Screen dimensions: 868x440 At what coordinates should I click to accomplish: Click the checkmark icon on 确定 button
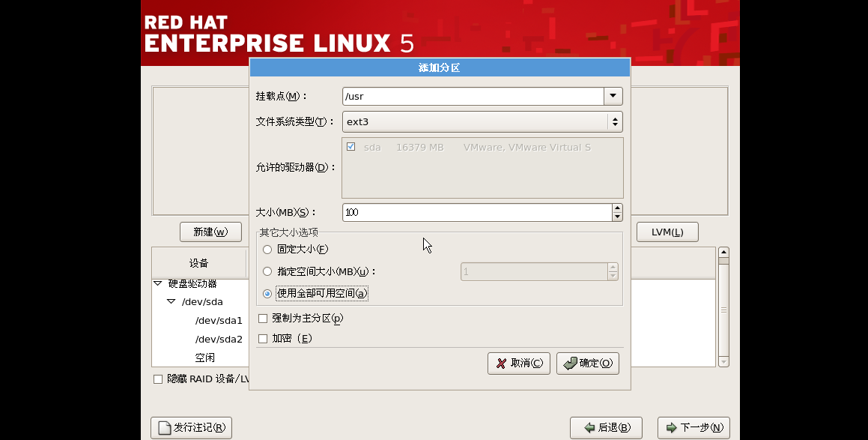[x=570, y=363]
